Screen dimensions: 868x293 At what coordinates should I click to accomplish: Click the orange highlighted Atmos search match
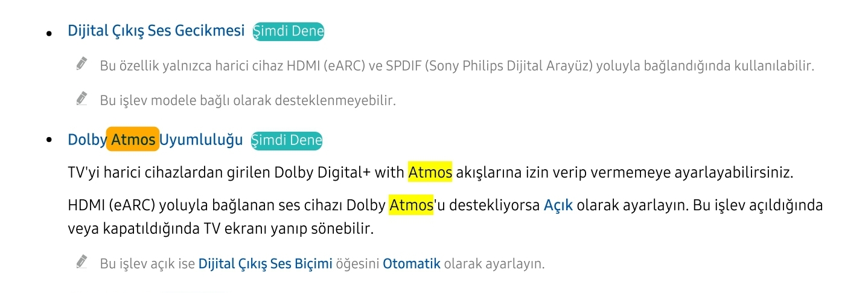click(133, 140)
